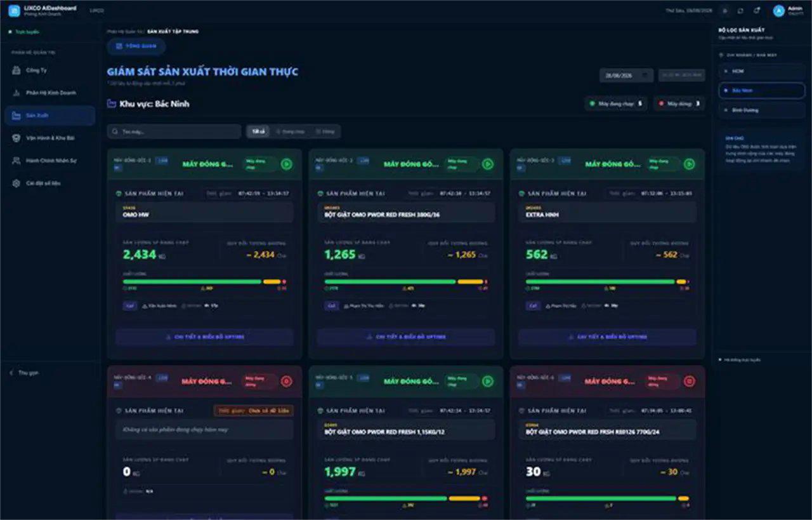Click the location pin icon above HCM filter
Viewport: 812px width, 520px height.
[721, 55]
